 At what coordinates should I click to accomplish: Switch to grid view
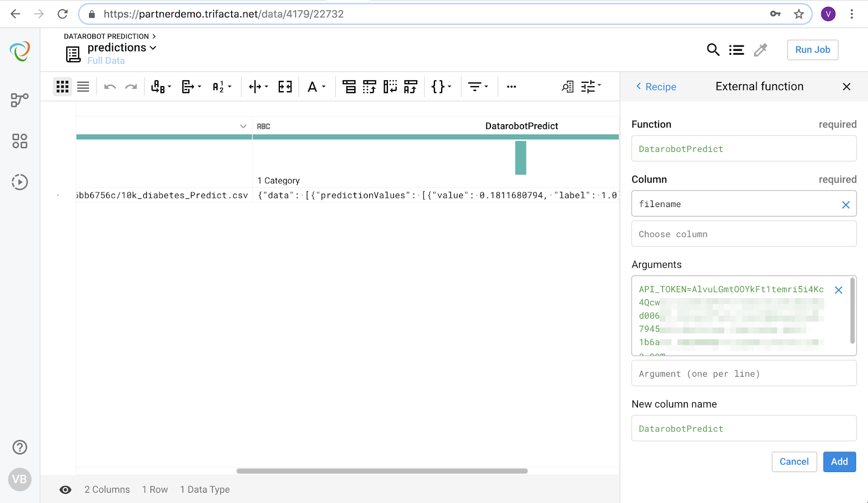tap(62, 87)
